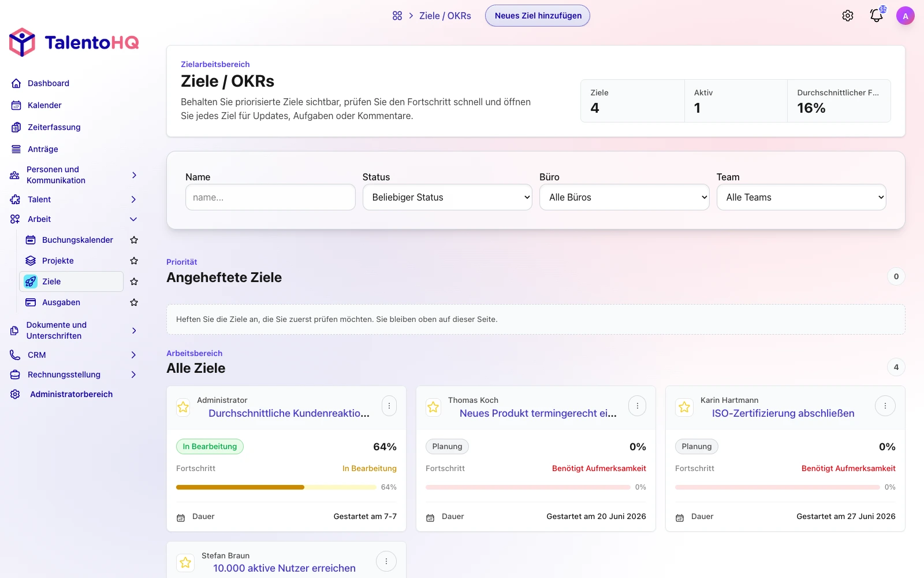Expand Dokumente und Unterschriften chevron
The height and width of the screenshot is (578, 924).
134,331
